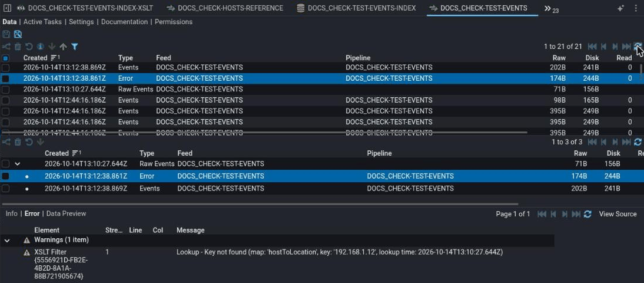The width and height of the screenshot is (644, 283).
Task: Go to last page of the 21-row table
Action: 626,47
